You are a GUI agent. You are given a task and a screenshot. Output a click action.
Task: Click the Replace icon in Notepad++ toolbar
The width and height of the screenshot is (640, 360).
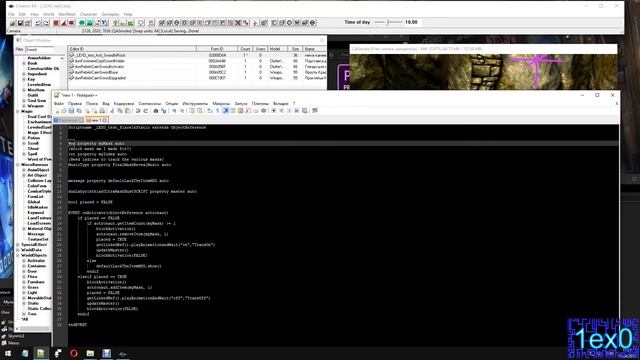pos(164,111)
